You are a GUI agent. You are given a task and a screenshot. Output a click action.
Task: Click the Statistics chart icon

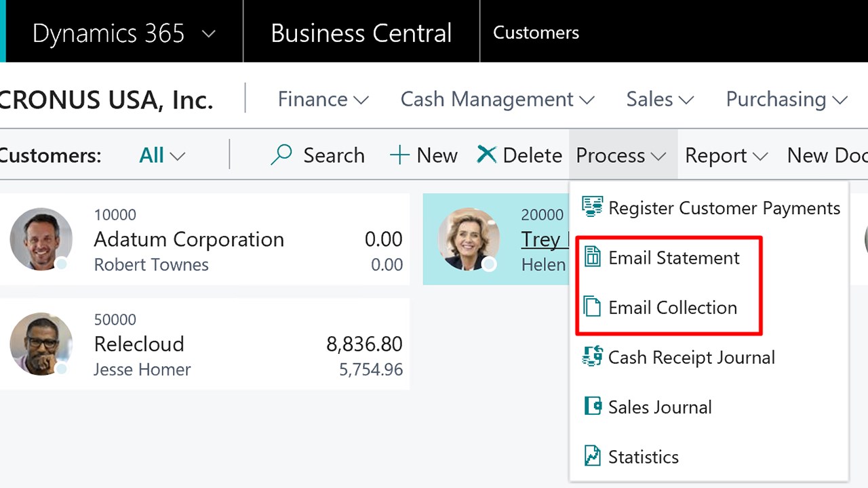592,456
